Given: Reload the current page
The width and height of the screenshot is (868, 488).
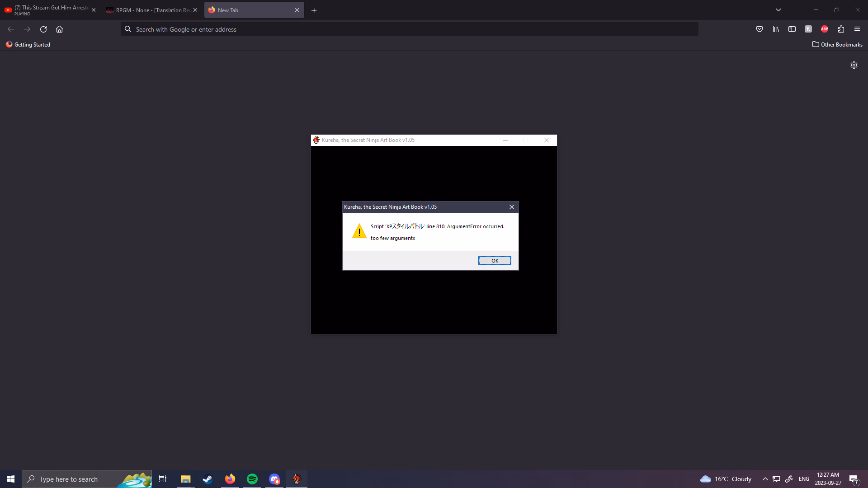Looking at the screenshot, I should 43,29.
